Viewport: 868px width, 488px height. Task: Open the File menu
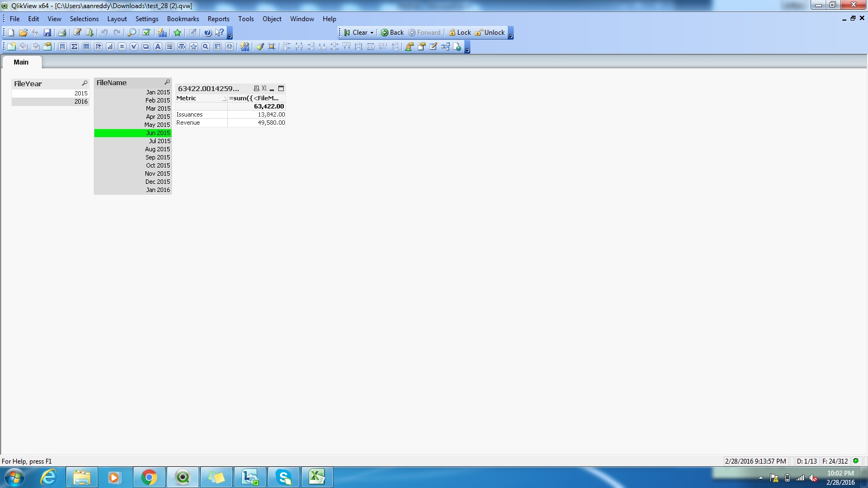click(x=15, y=19)
